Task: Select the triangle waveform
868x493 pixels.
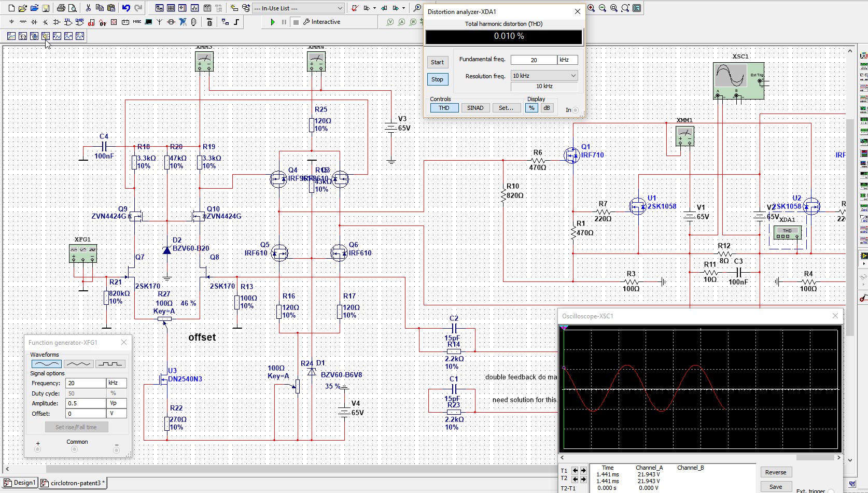Action: click(79, 364)
